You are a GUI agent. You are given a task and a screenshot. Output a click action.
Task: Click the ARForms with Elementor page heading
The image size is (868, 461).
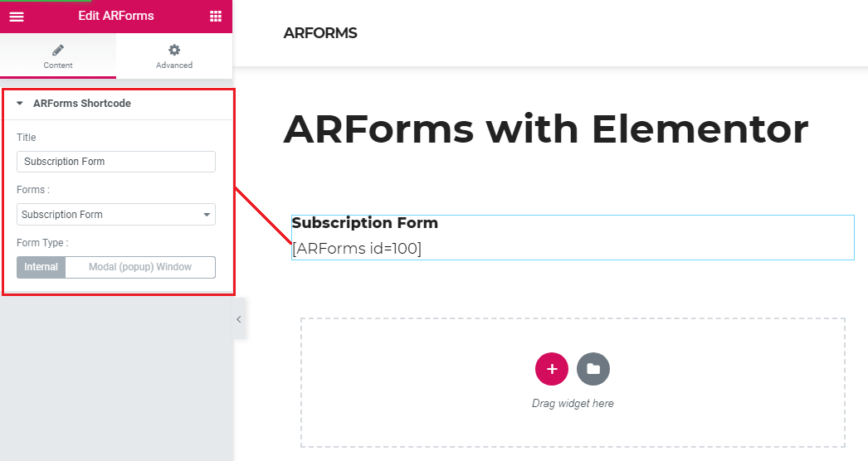[545, 130]
